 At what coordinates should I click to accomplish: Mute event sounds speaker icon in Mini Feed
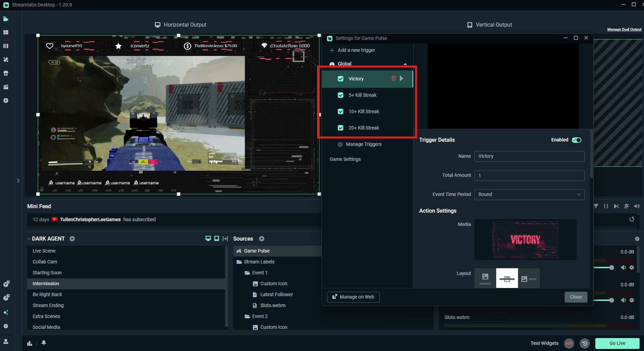coord(637,206)
